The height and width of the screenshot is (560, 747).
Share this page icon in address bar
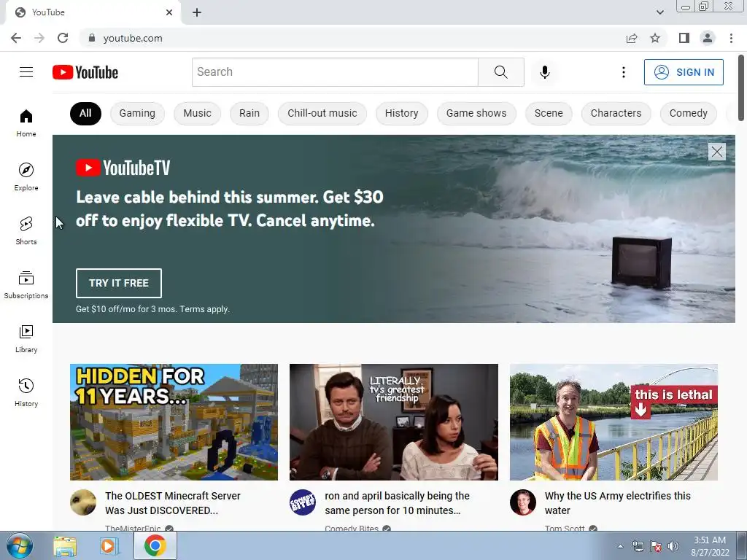pos(632,38)
